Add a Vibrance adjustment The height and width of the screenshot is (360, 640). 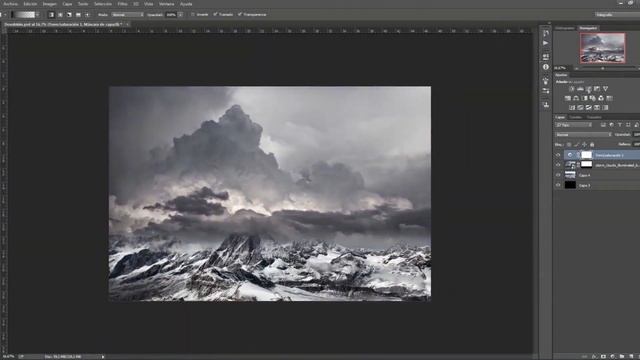605,89
